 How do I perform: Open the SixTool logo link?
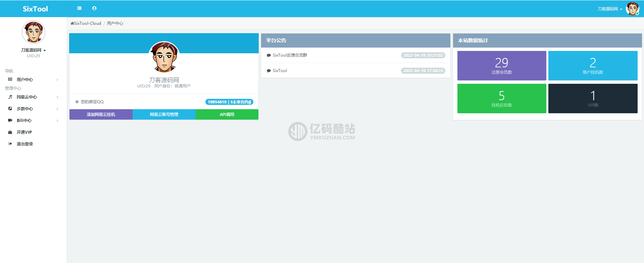click(x=35, y=9)
